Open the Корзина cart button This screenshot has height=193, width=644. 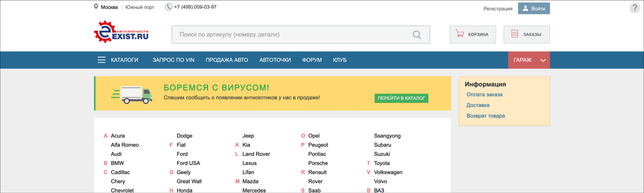click(473, 35)
